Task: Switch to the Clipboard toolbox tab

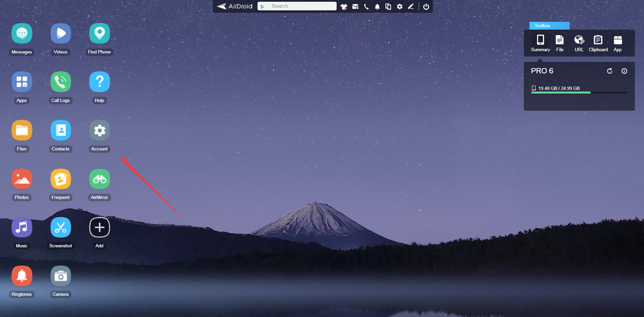Action: (x=598, y=43)
